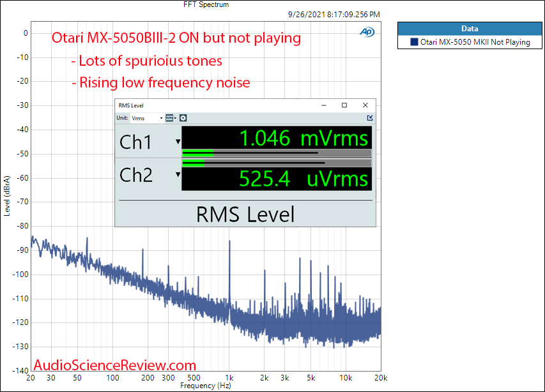Maximize the RMS Level window
This screenshot has width=545, height=392.
pos(344,105)
